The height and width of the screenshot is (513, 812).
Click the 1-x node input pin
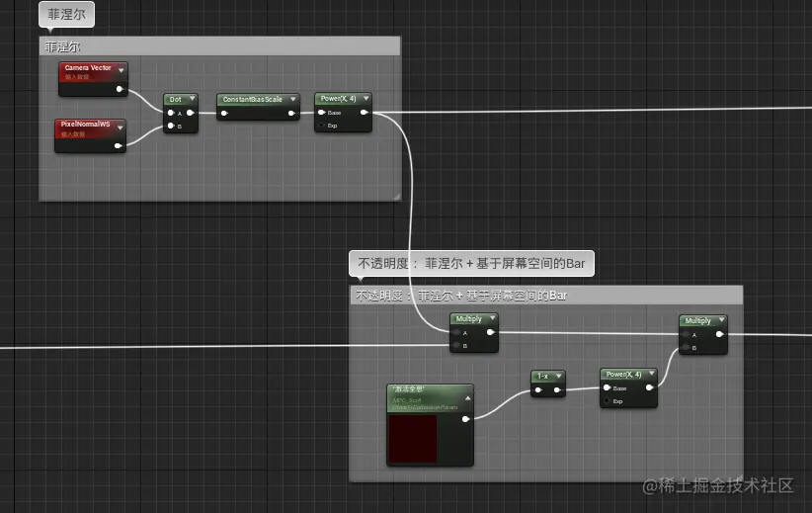point(538,390)
